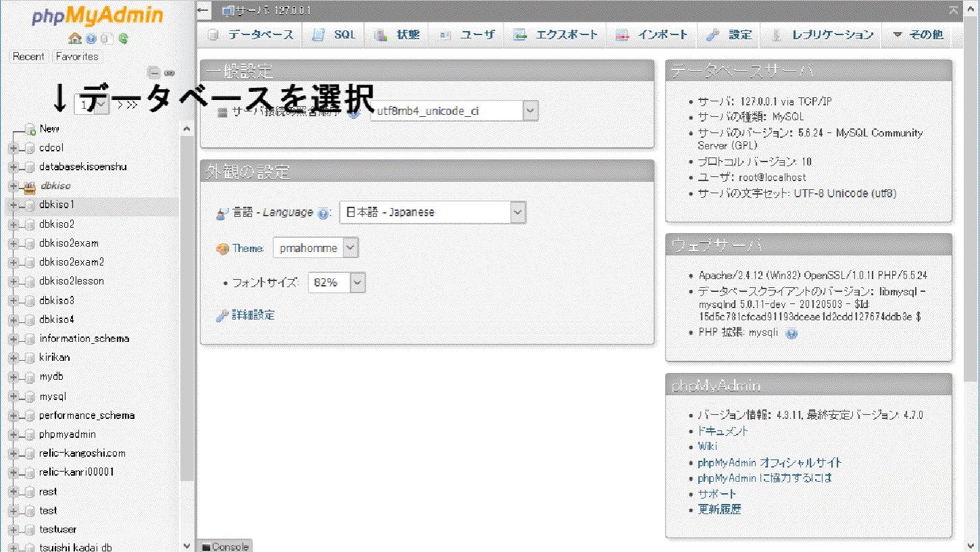
Task: Click the Home icon under phpMyAdmin logo
Action: 74,39
